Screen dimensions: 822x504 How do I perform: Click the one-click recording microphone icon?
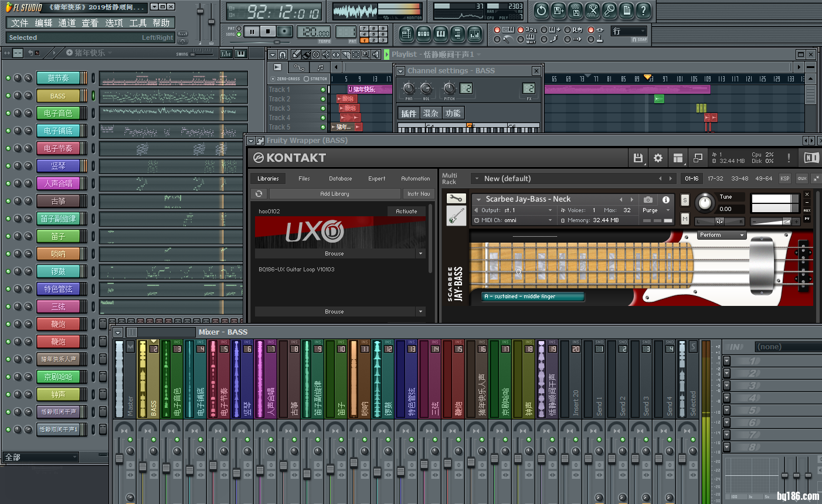pyautogui.click(x=609, y=10)
